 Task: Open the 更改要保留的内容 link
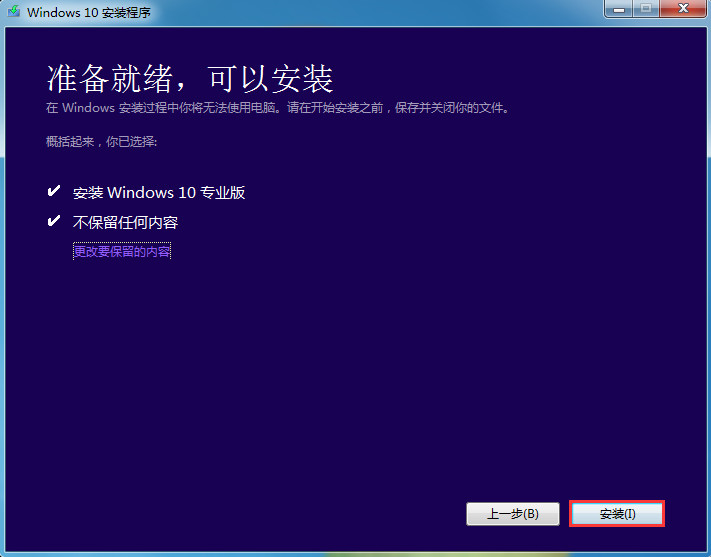(122, 251)
